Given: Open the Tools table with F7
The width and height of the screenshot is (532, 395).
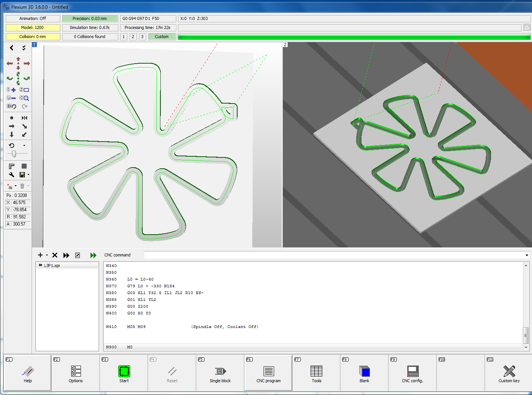Looking at the screenshot, I should 316,374.
